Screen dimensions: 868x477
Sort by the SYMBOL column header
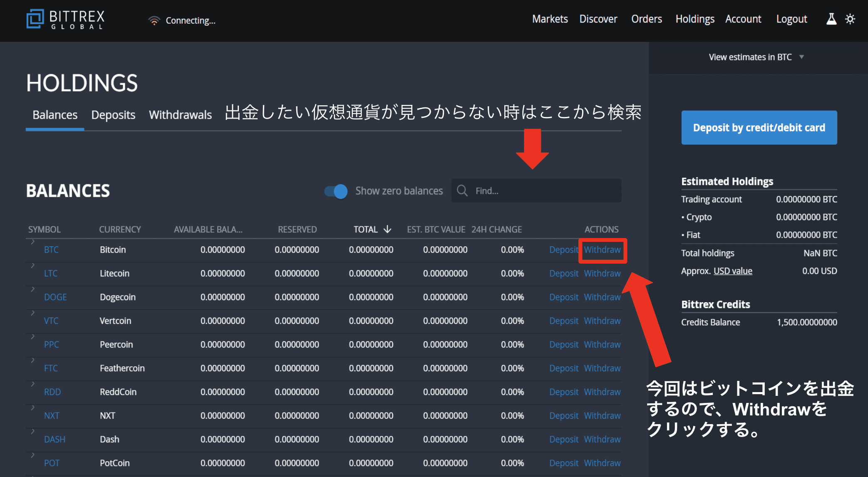(44, 229)
